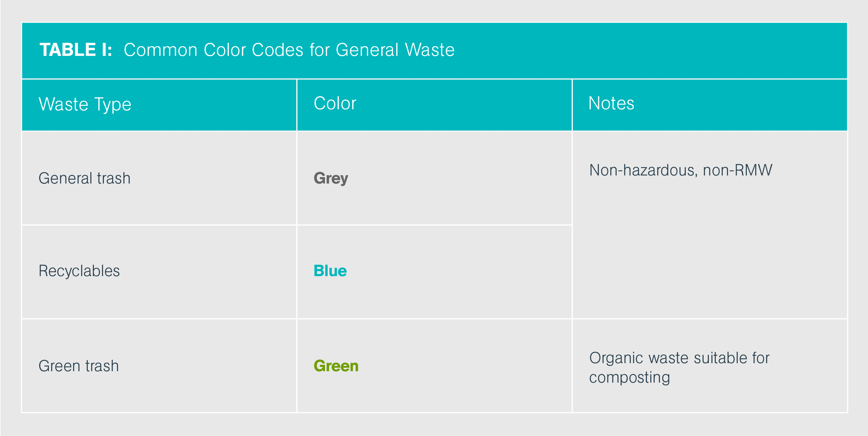The width and height of the screenshot is (868, 436).
Task: Click the "Color" column header
Action: tap(335, 103)
